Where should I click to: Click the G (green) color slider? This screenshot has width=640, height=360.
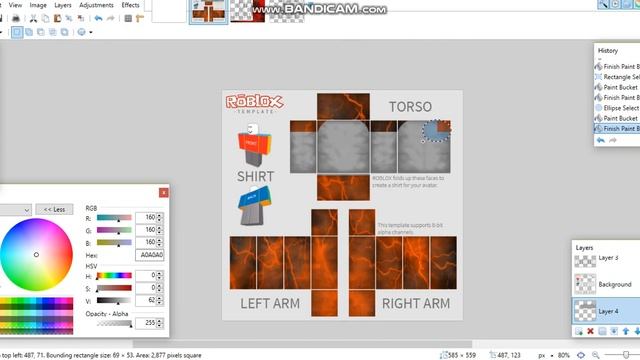[x=114, y=231]
